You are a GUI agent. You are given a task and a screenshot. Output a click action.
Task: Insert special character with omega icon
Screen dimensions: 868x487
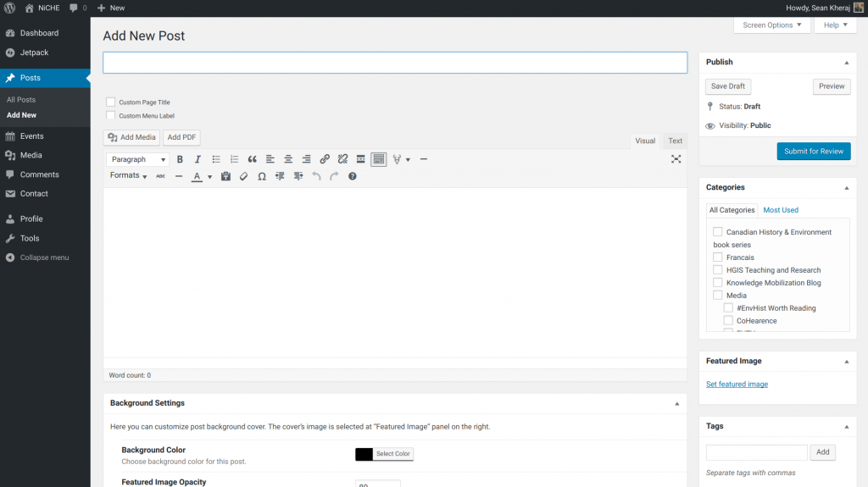pyautogui.click(x=262, y=176)
